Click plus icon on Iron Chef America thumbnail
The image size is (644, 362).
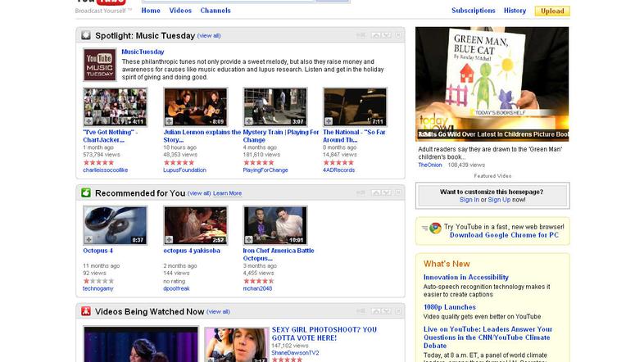click(249, 239)
